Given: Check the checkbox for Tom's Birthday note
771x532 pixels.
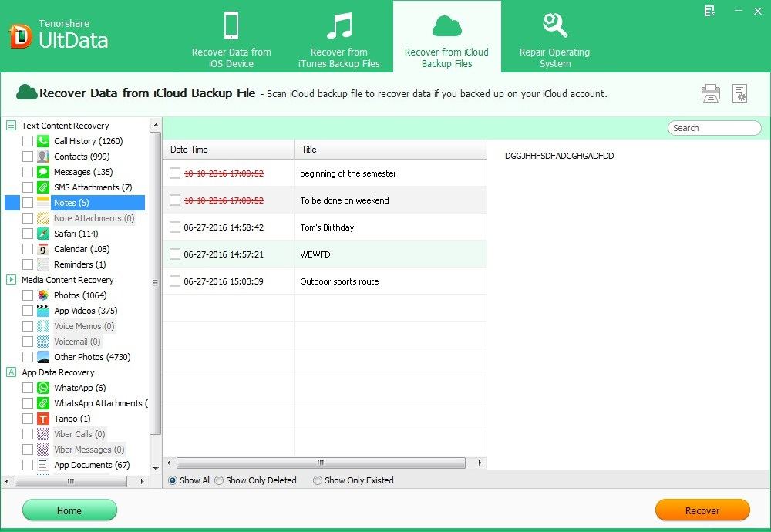Looking at the screenshot, I should (174, 227).
